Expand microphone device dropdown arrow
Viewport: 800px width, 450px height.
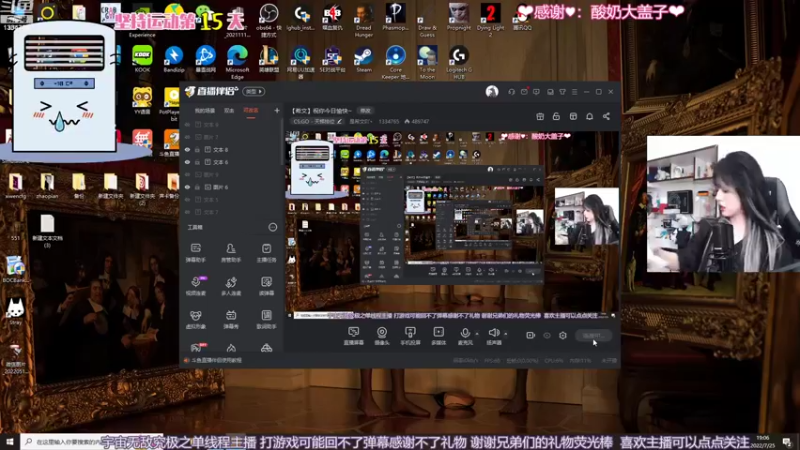coord(477,334)
